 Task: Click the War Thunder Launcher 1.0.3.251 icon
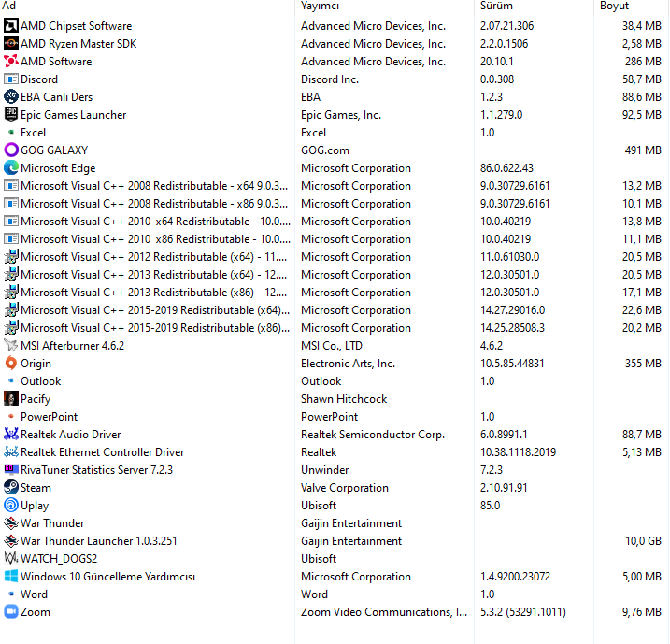11,541
